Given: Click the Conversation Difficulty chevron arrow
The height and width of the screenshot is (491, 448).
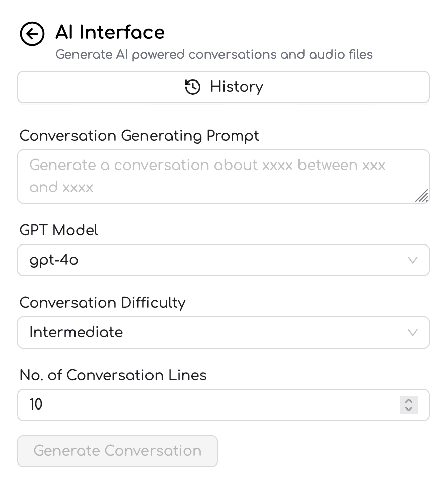Looking at the screenshot, I should tap(412, 333).
